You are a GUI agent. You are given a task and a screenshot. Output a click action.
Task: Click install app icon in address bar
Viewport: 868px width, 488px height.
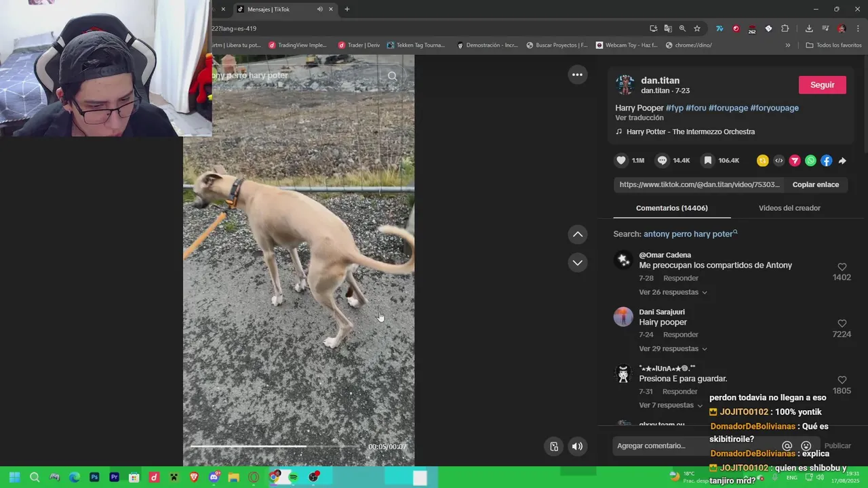[x=653, y=28]
